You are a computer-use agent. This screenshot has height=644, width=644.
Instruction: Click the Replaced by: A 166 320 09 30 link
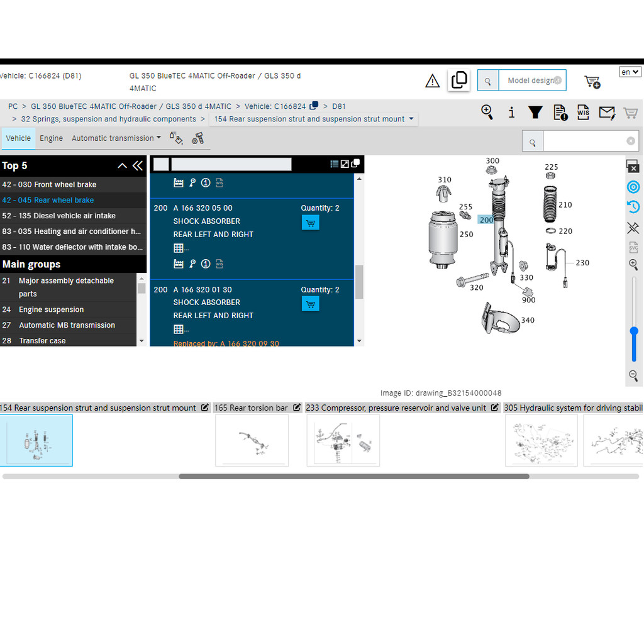(x=226, y=343)
